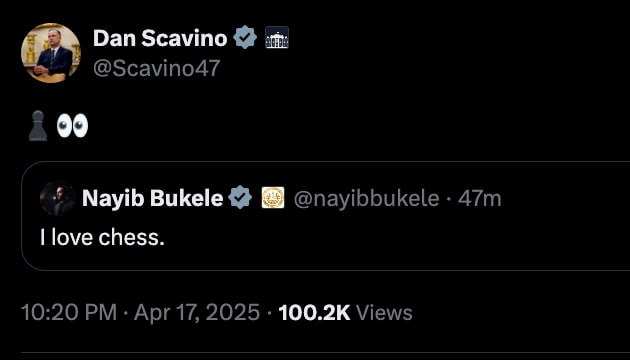Click the gold government affiliation badge

273,198
